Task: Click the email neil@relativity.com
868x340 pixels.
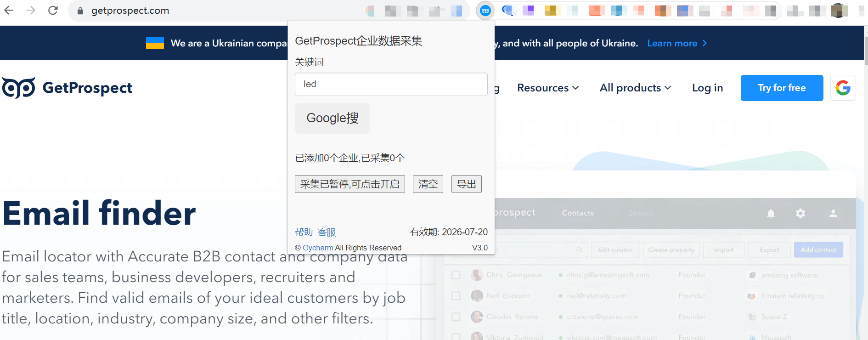Action: pos(596,296)
